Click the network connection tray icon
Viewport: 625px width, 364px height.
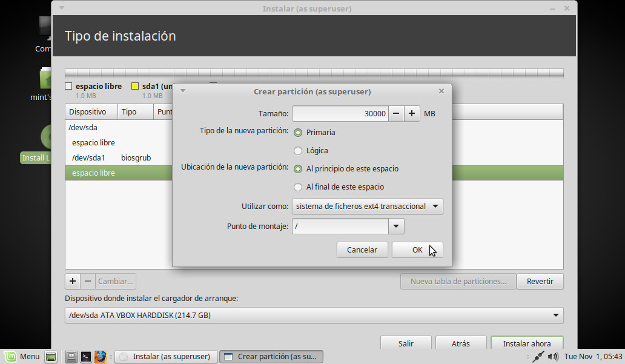tap(538, 356)
